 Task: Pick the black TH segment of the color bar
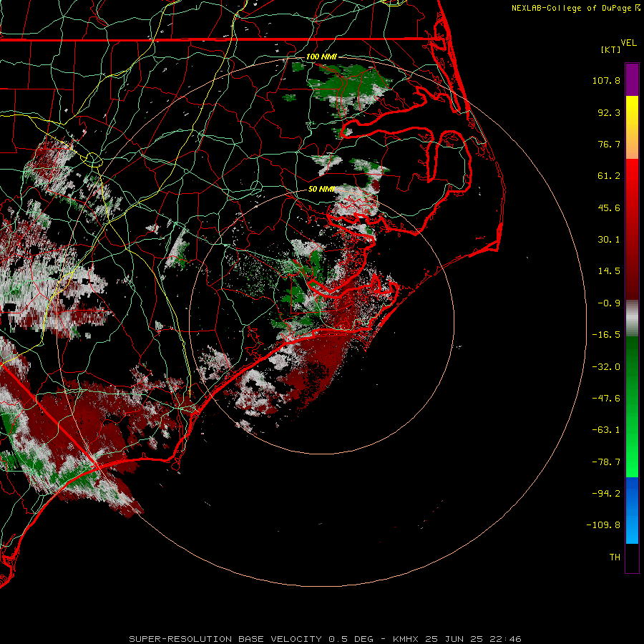click(x=632, y=557)
